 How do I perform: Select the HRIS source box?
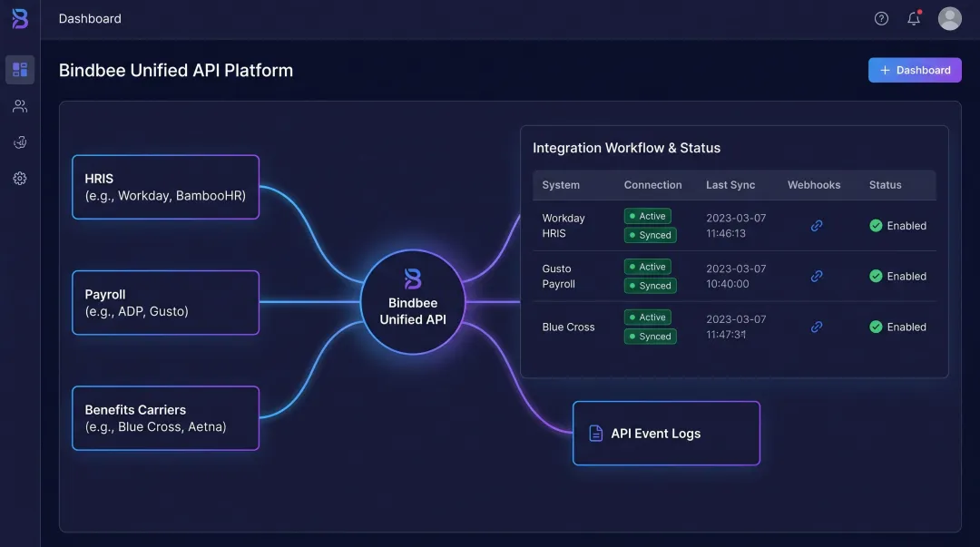click(x=166, y=187)
